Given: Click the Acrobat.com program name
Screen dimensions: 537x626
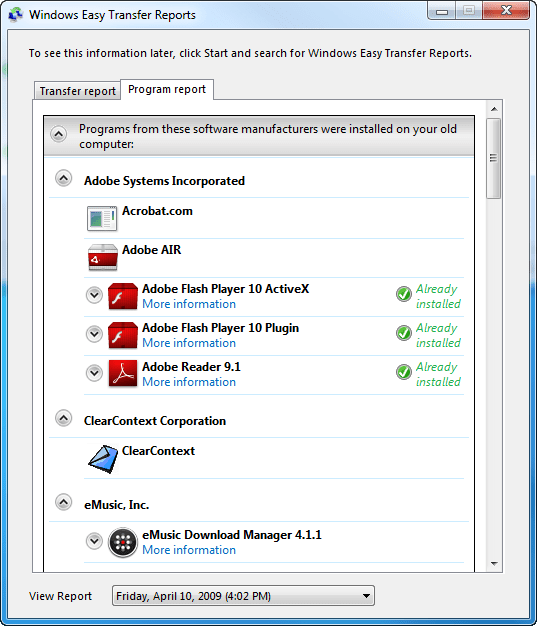Looking at the screenshot, I should coord(157,211).
